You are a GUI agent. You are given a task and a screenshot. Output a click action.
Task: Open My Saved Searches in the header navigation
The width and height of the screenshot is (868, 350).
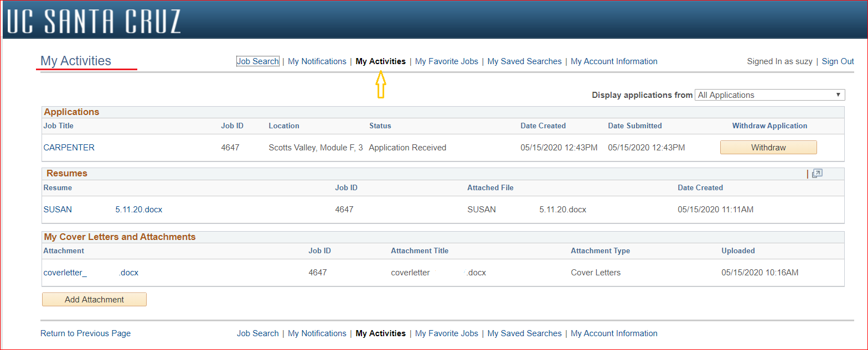525,61
